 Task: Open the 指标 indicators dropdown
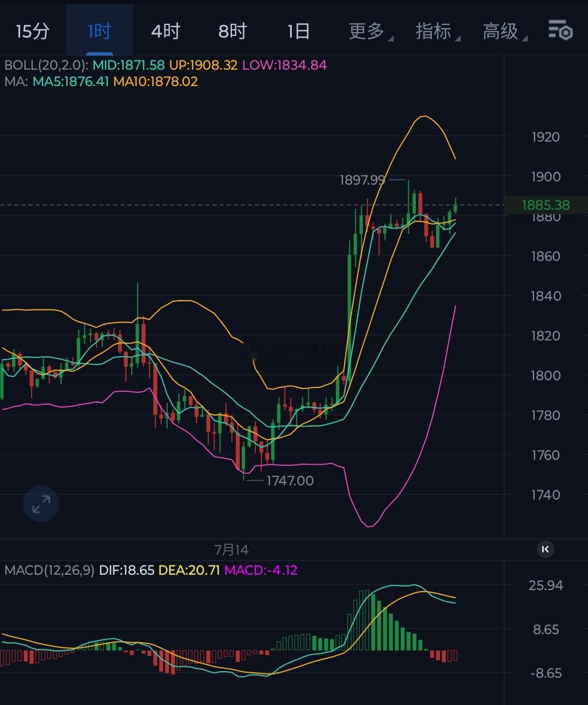click(x=437, y=31)
